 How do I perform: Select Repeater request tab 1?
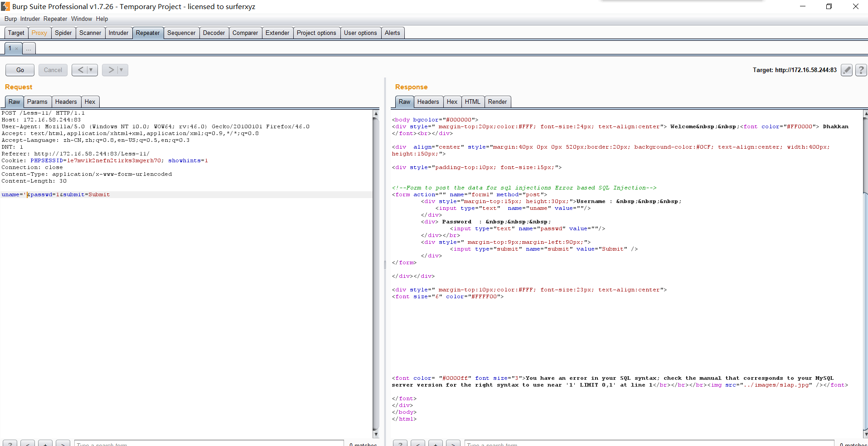pyautogui.click(x=10, y=48)
